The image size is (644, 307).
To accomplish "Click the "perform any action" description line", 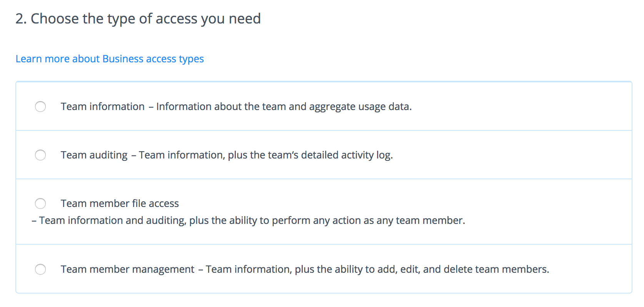I will [x=252, y=220].
